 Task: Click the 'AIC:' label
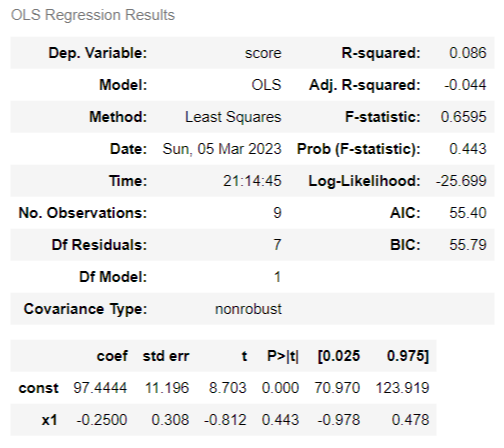tap(405, 213)
